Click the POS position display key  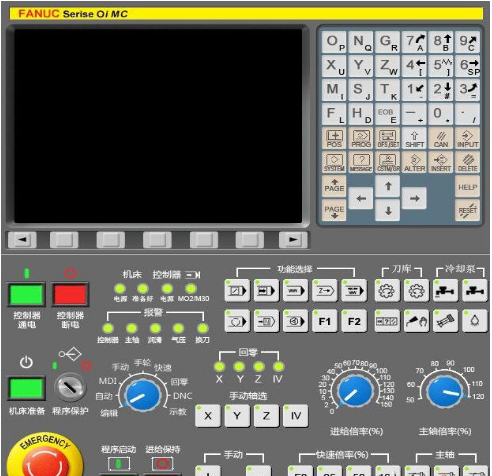(334, 138)
